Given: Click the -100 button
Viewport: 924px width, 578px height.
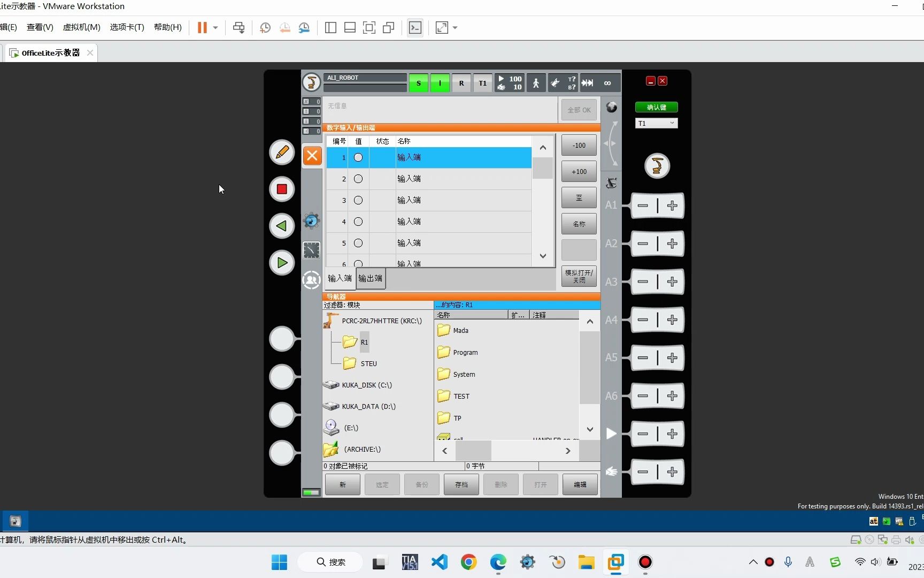Looking at the screenshot, I should tap(579, 145).
